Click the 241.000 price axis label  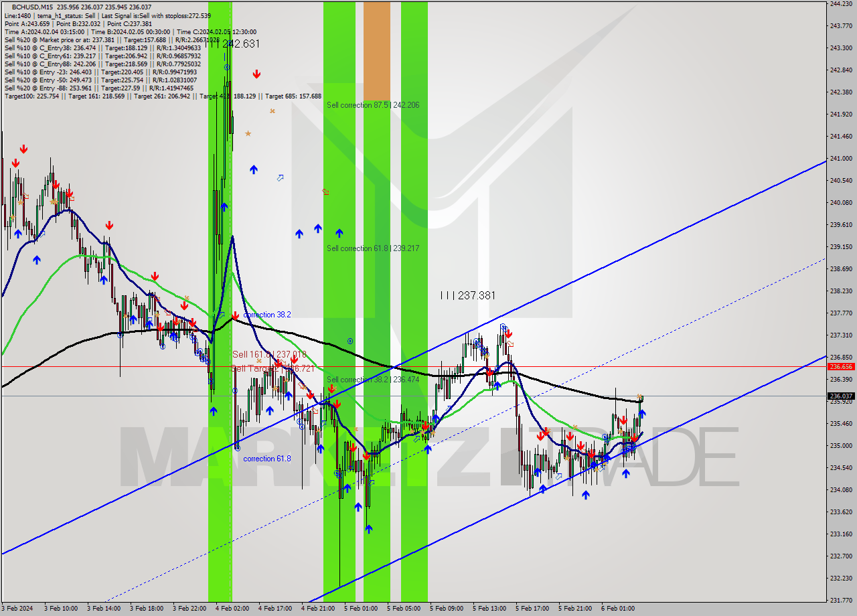coord(840,159)
